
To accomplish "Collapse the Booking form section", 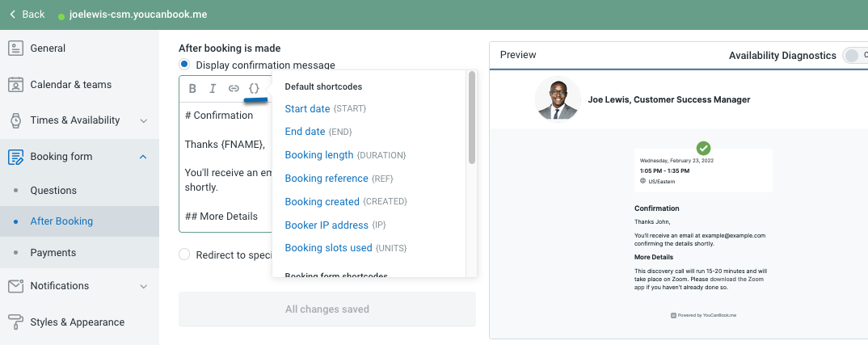I will click(x=143, y=157).
